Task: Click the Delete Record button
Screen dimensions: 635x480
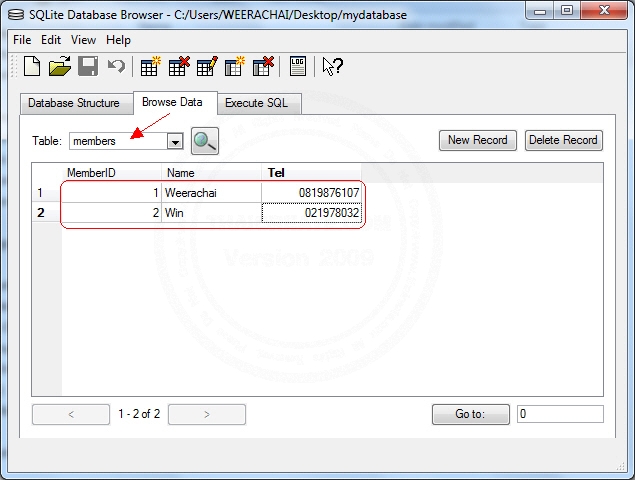Action: click(563, 140)
